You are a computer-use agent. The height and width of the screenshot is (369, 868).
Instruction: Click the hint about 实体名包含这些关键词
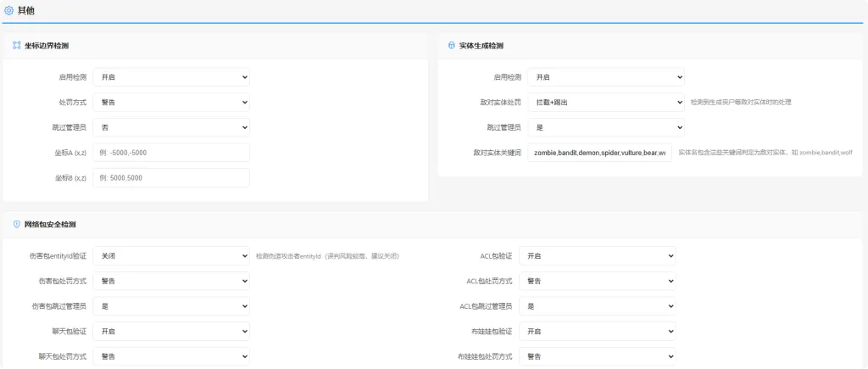click(x=765, y=153)
